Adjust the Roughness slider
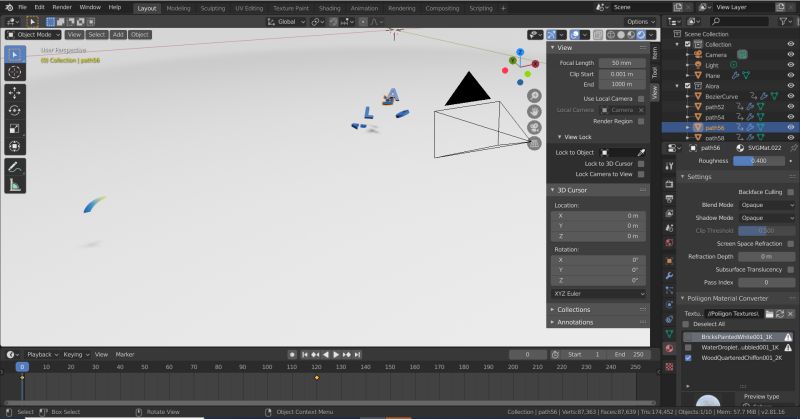This screenshot has width=800, height=419. pos(759,161)
